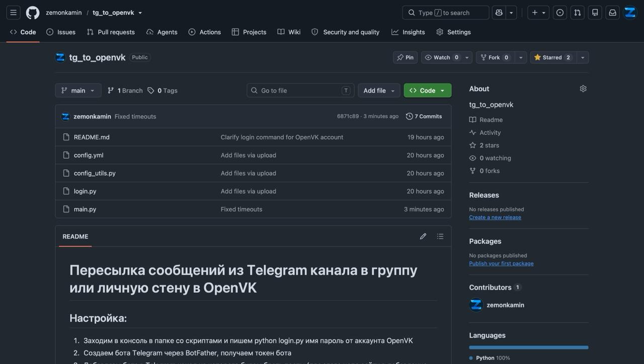Open the Insights tab
The image size is (644, 364).
[x=408, y=32]
